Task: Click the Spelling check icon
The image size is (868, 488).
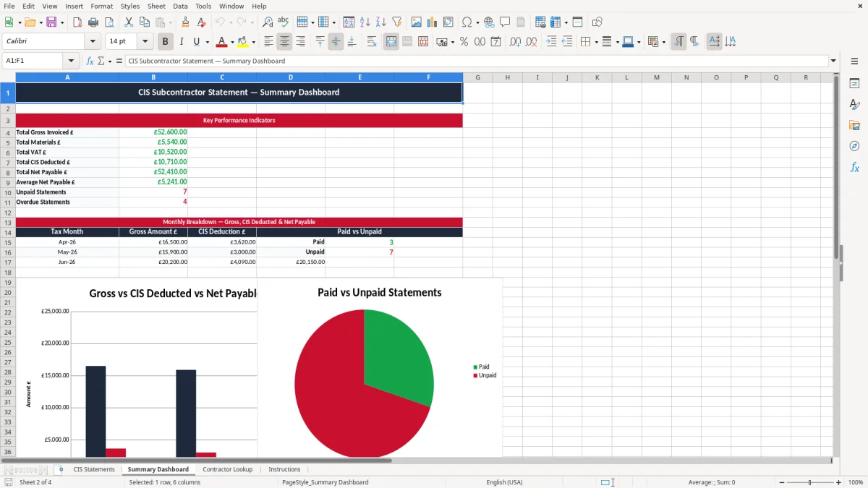Action: pyautogui.click(x=284, y=22)
